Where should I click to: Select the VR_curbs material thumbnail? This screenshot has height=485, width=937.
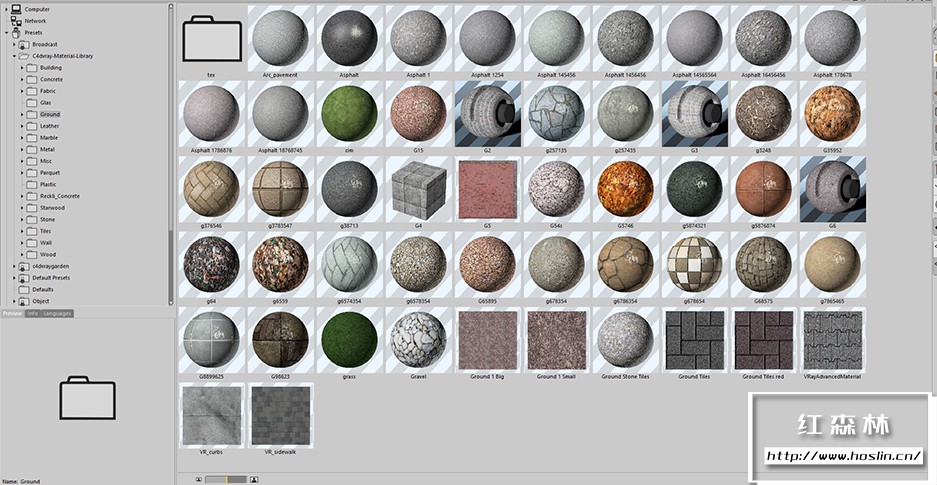click(x=211, y=415)
